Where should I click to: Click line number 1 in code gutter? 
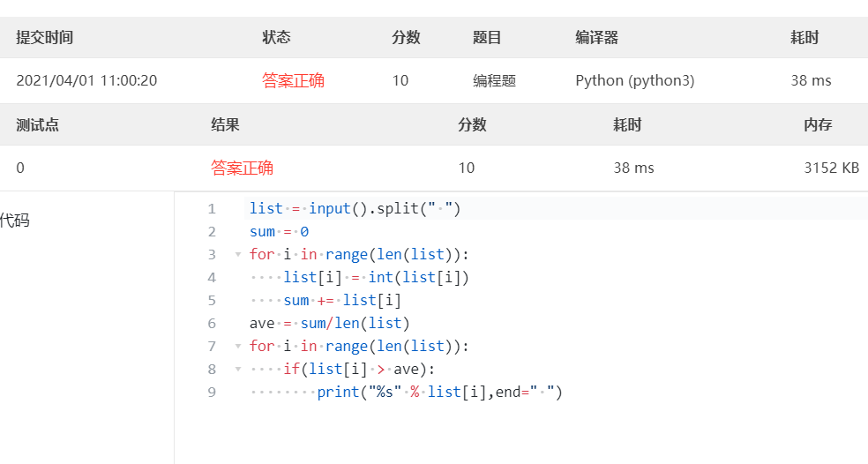(212, 209)
